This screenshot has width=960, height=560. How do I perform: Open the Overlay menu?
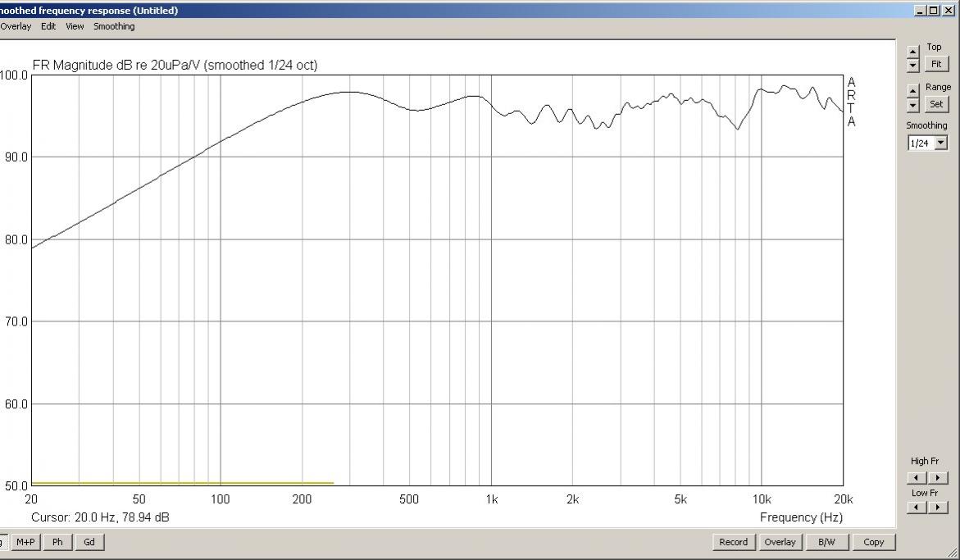click(16, 26)
